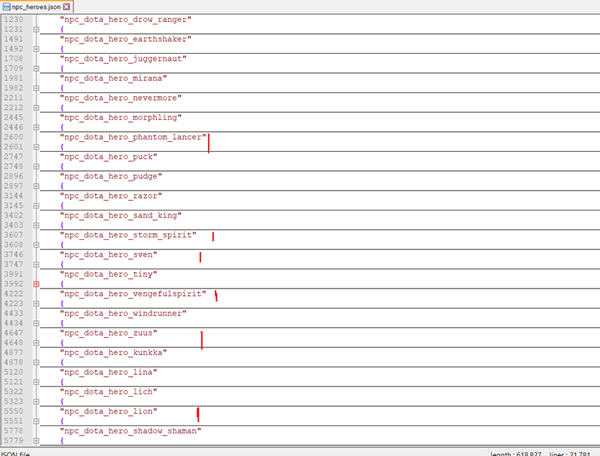The height and width of the screenshot is (456, 600).
Task: Click the JSON file type status entry
Action: click(x=15, y=454)
